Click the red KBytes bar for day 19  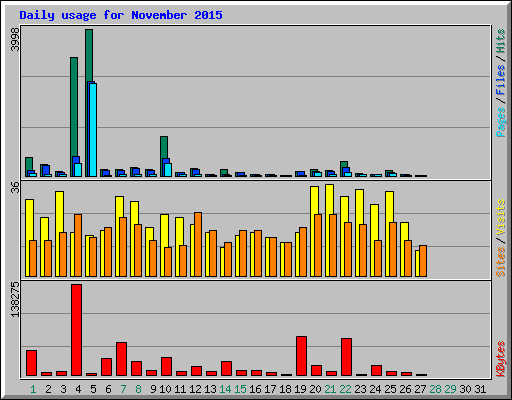coord(301,356)
